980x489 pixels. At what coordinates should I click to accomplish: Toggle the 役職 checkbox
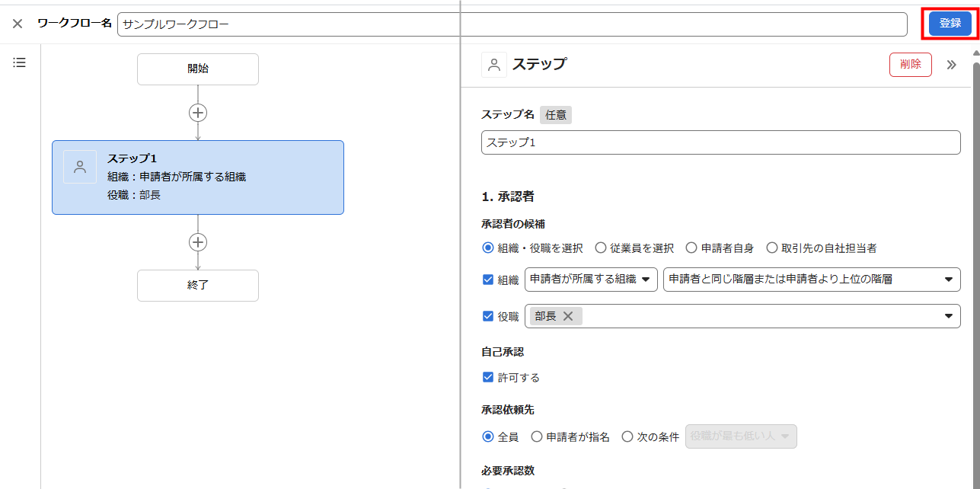pos(488,316)
